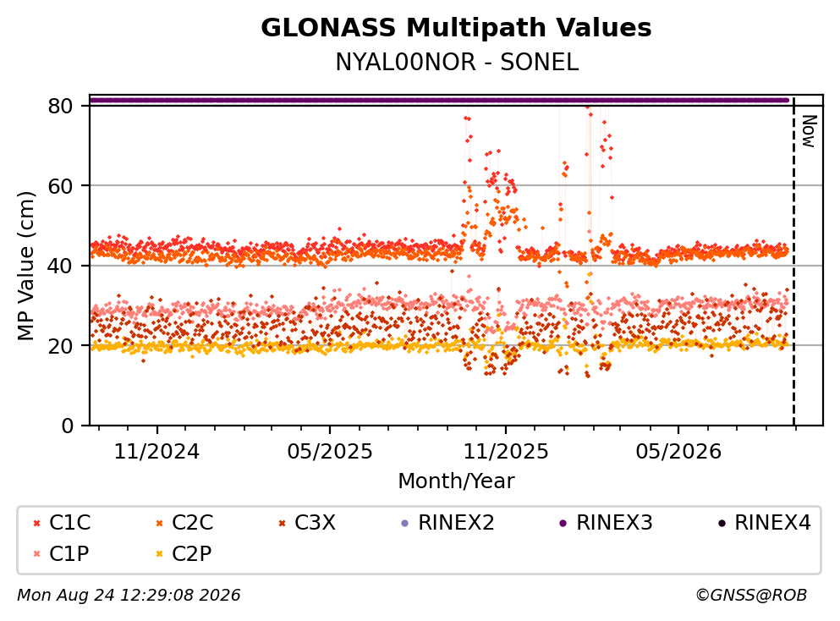
Task: Click the 11/2025 x-axis tick label
Action: [x=506, y=452]
